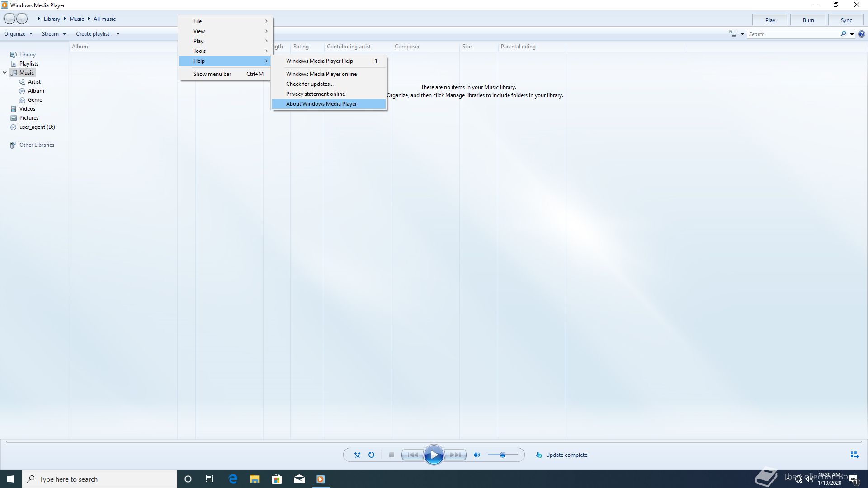Open the Play submenu
868x488 pixels.
225,41
